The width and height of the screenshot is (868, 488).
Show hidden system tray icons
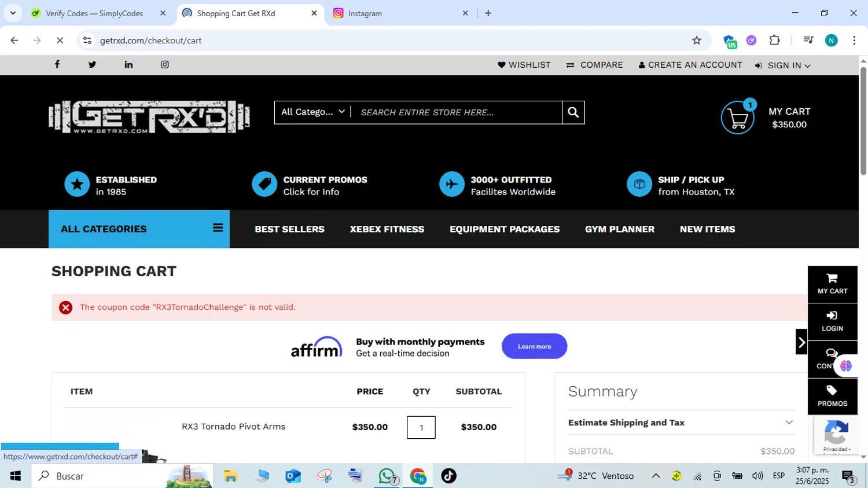(656, 476)
